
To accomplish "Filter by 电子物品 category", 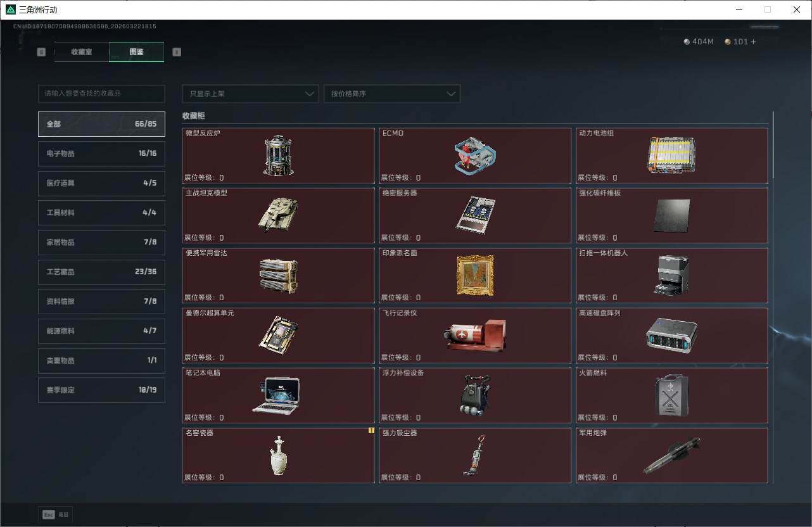I will [x=101, y=153].
